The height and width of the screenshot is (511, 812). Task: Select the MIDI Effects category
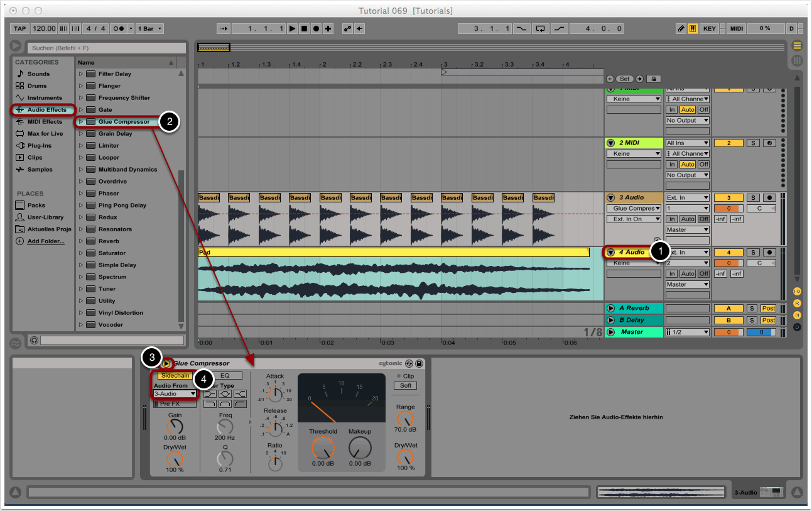point(44,122)
